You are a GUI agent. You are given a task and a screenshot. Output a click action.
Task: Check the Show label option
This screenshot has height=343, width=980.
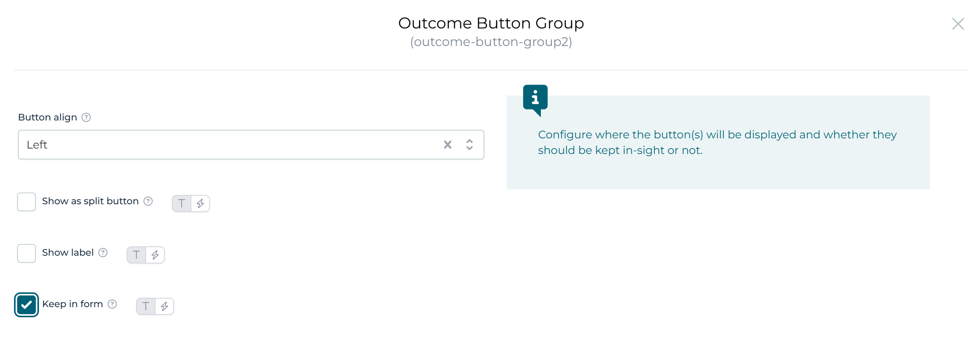pos(26,253)
